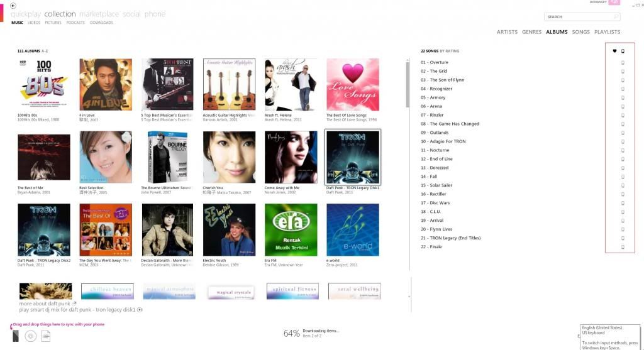Click the phone sync icon for 01 - Overture
644x350 pixels.
click(x=623, y=63)
